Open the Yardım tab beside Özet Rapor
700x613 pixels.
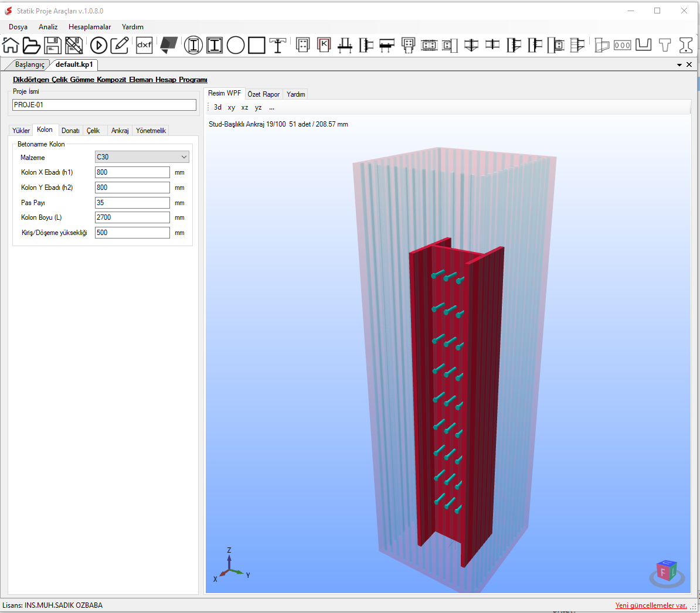tap(296, 94)
